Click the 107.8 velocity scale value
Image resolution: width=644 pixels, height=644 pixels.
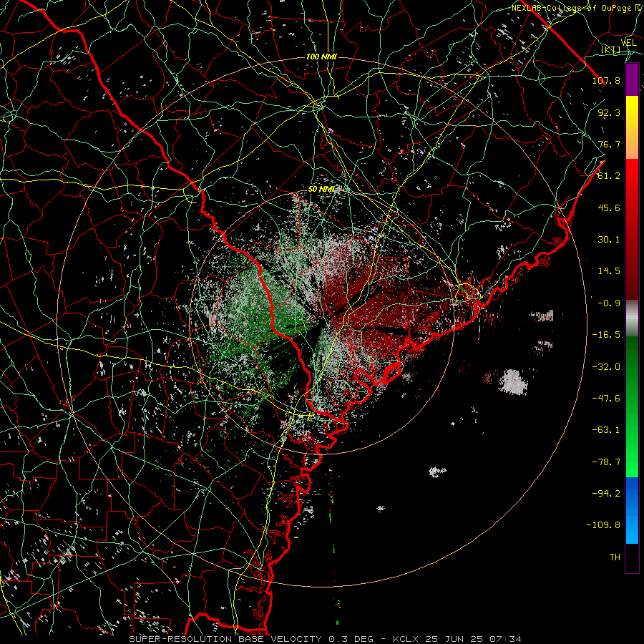pyautogui.click(x=606, y=80)
